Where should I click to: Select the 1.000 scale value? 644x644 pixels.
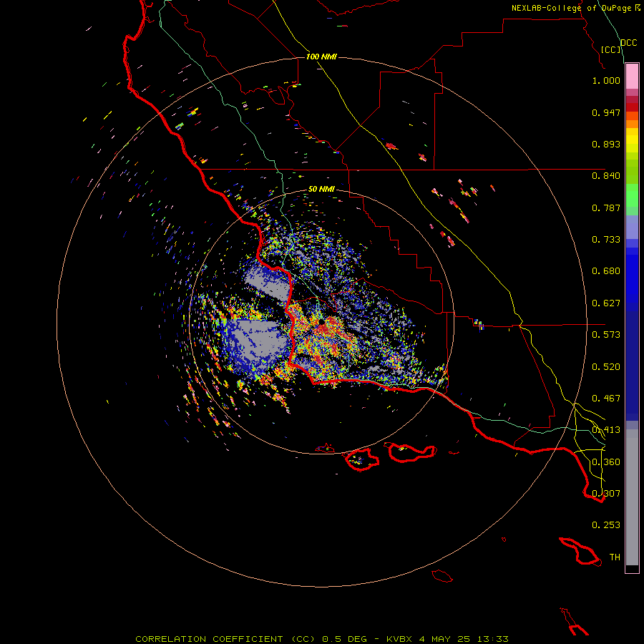(x=606, y=80)
